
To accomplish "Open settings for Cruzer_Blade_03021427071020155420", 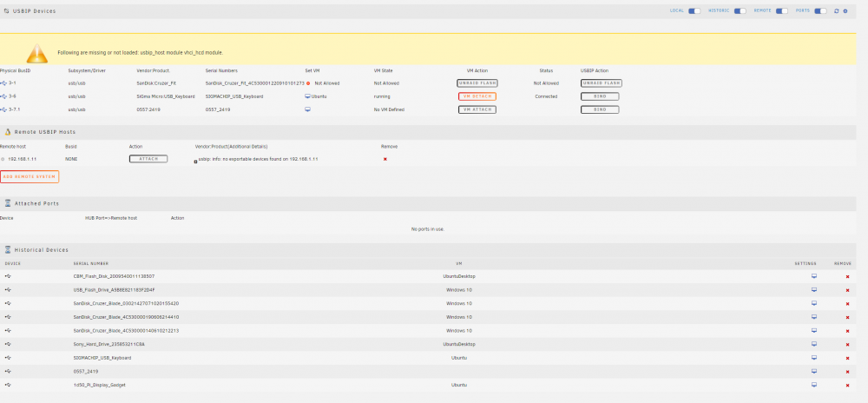I will tap(814, 303).
